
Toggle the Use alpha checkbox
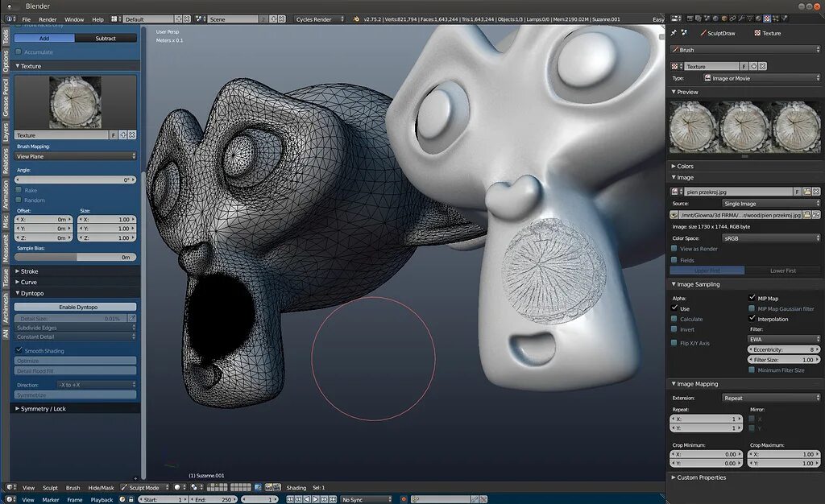(674, 308)
